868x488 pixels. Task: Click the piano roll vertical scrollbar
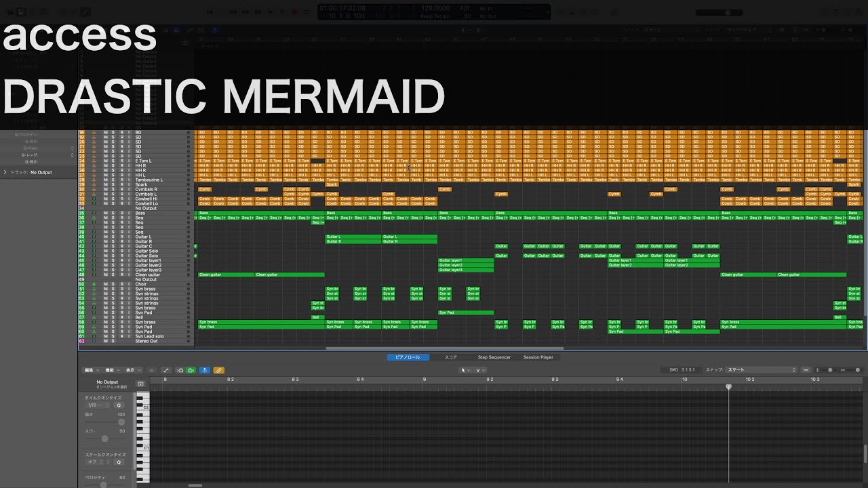[x=865, y=453]
